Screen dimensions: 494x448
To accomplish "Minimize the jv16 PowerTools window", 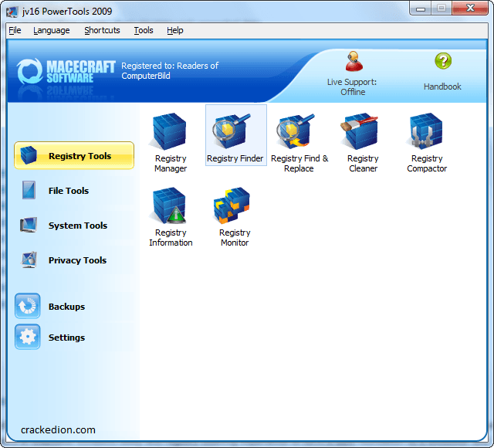I will [420, 8].
